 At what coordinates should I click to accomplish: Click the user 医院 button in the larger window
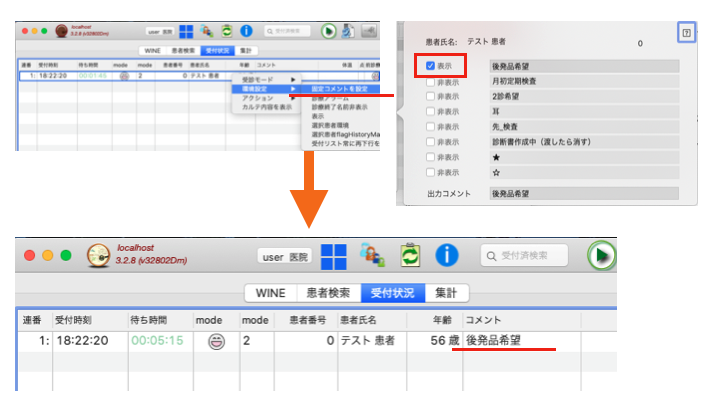[285, 256]
